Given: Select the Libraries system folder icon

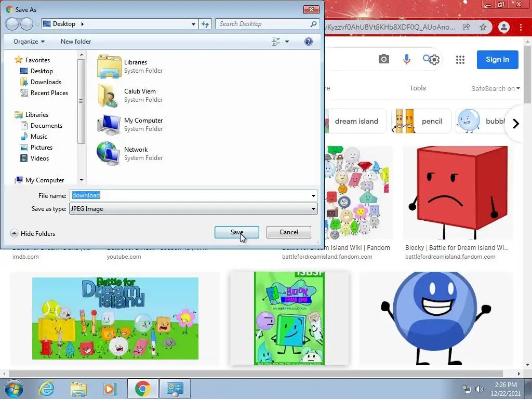Looking at the screenshot, I should click(109, 66).
